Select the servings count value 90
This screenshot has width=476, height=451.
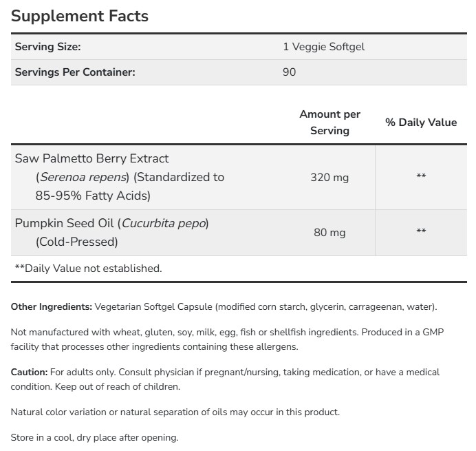(289, 72)
